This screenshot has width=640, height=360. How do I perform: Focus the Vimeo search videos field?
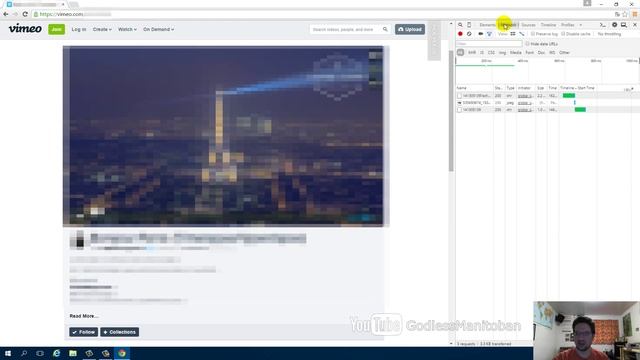345,29
